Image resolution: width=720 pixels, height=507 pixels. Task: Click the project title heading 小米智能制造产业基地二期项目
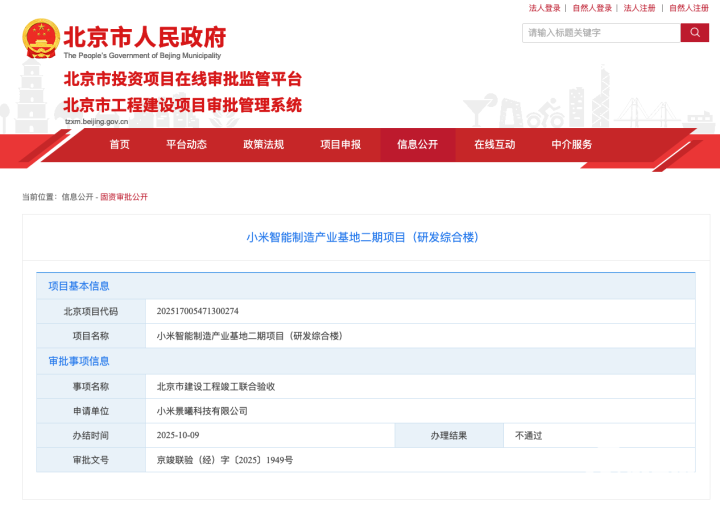pos(363,238)
